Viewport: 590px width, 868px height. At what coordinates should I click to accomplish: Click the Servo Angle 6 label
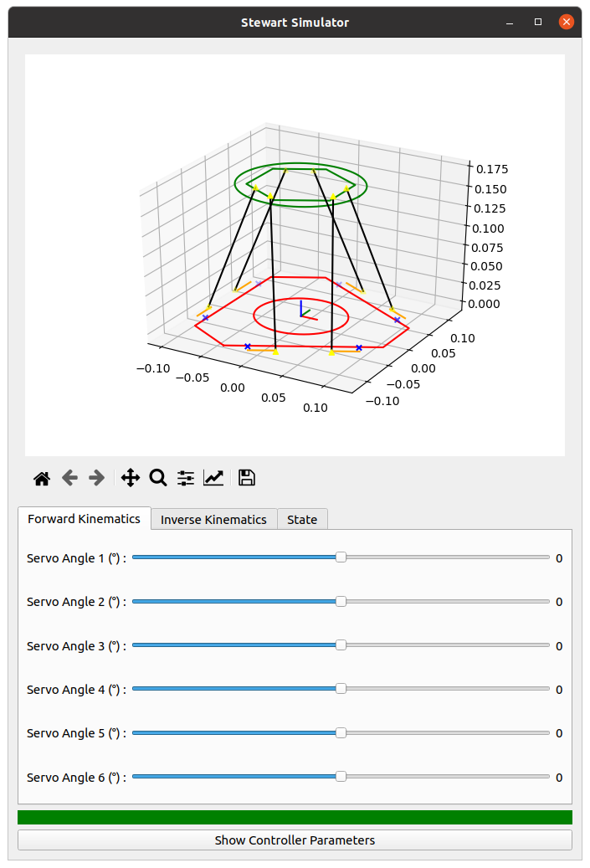pos(76,778)
